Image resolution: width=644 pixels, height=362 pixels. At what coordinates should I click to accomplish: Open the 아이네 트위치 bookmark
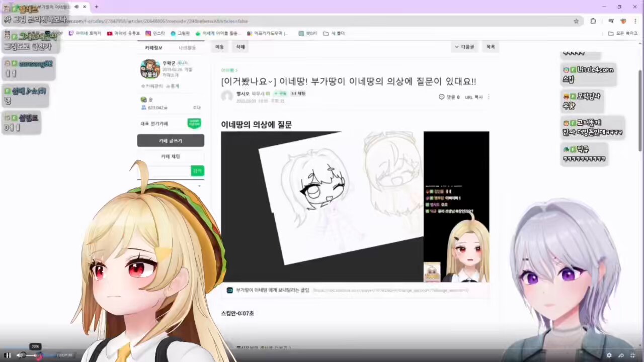[85, 33]
